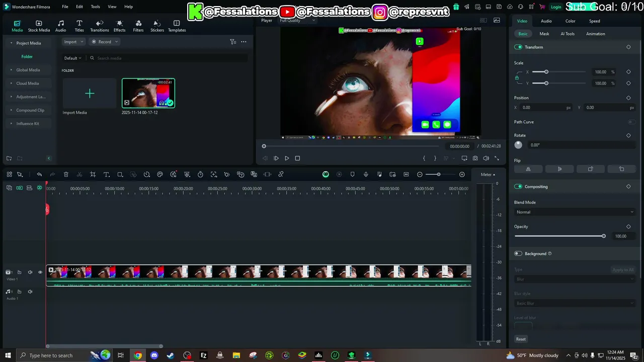The width and height of the screenshot is (644, 362).
Task: Click the stopwatch duration icon in timeline toolbar
Action: tap(200, 174)
